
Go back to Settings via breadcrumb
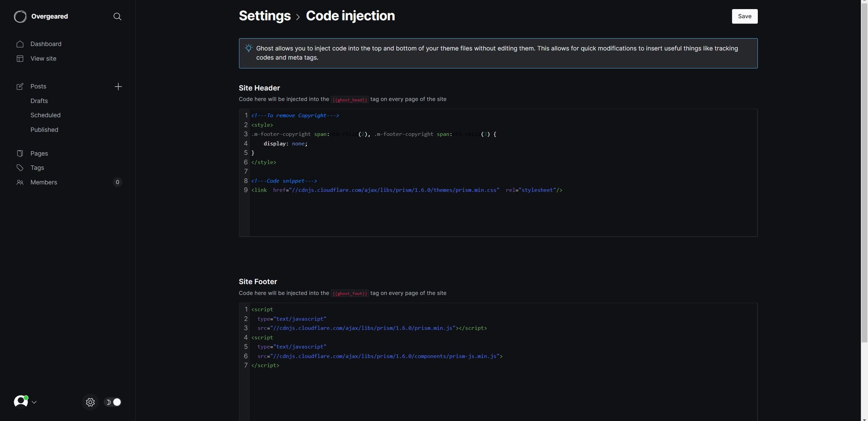click(264, 16)
